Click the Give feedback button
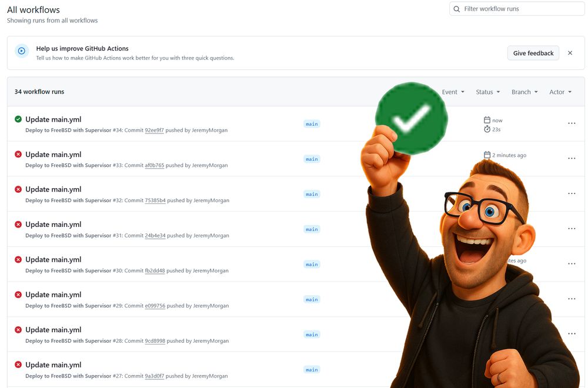Image resolution: width=588 pixels, height=388 pixels. 533,53
